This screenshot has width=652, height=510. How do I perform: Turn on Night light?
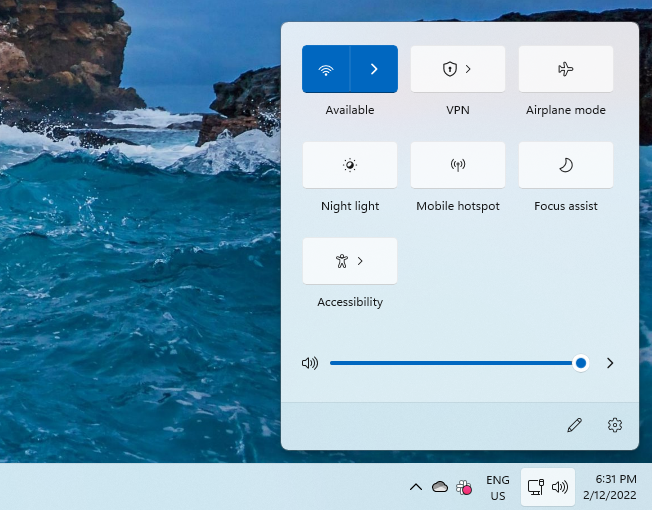tap(350, 165)
